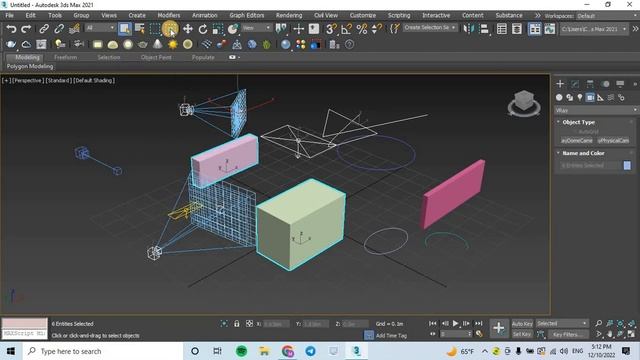640x360 pixels.
Task: Activate the Select Object tool
Action: [x=124, y=29]
